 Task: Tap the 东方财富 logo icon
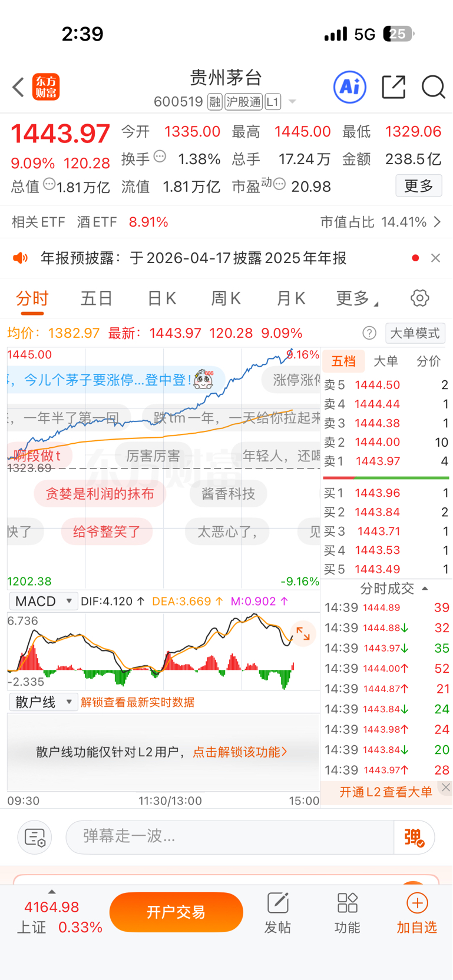pyautogui.click(x=46, y=87)
